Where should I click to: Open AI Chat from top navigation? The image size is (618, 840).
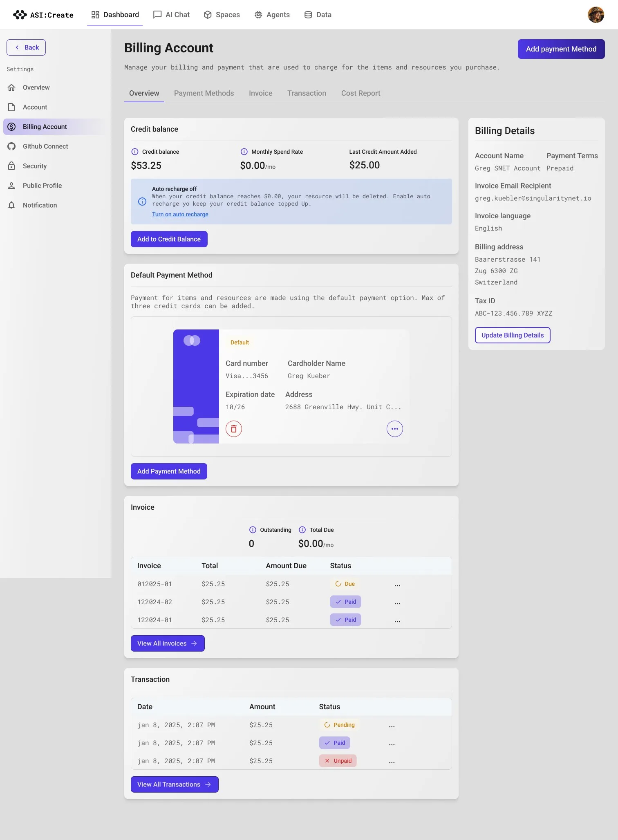point(171,15)
